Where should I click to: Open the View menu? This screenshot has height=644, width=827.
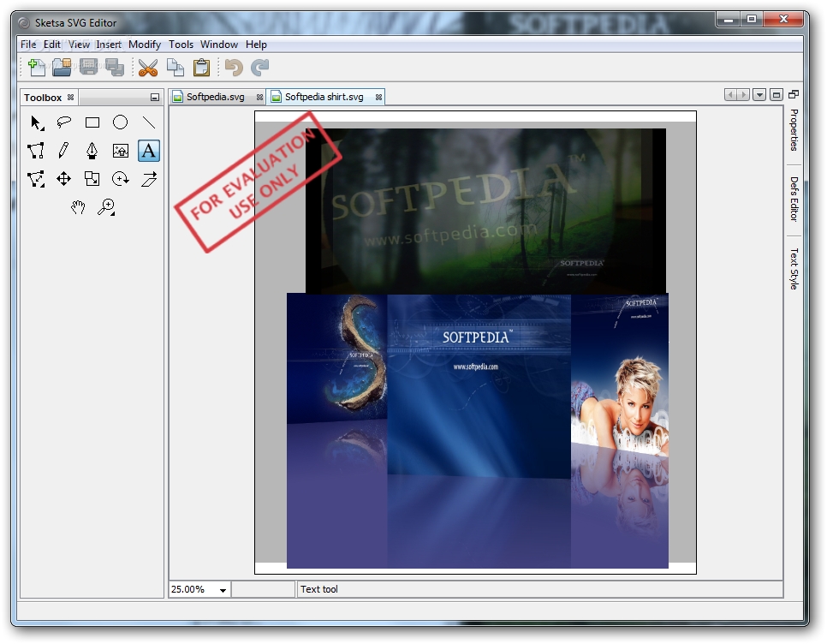click(x=79, y=45)
